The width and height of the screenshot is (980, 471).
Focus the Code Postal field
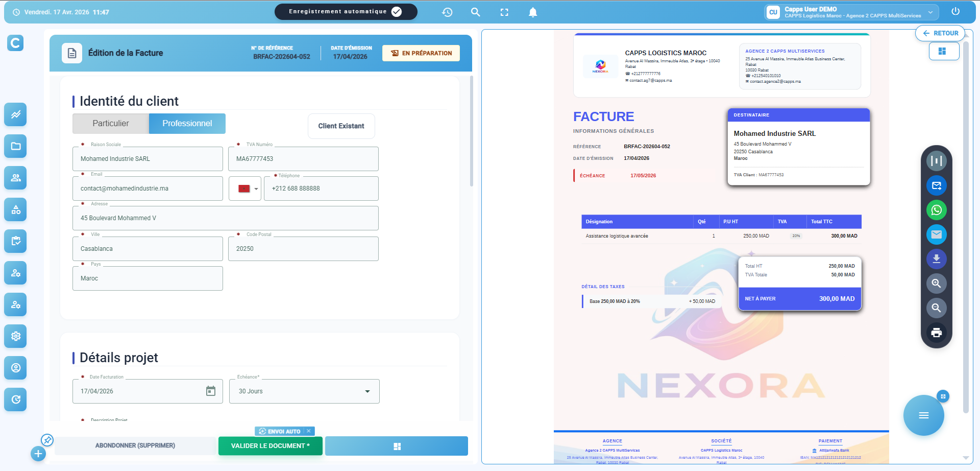(303, 249)
